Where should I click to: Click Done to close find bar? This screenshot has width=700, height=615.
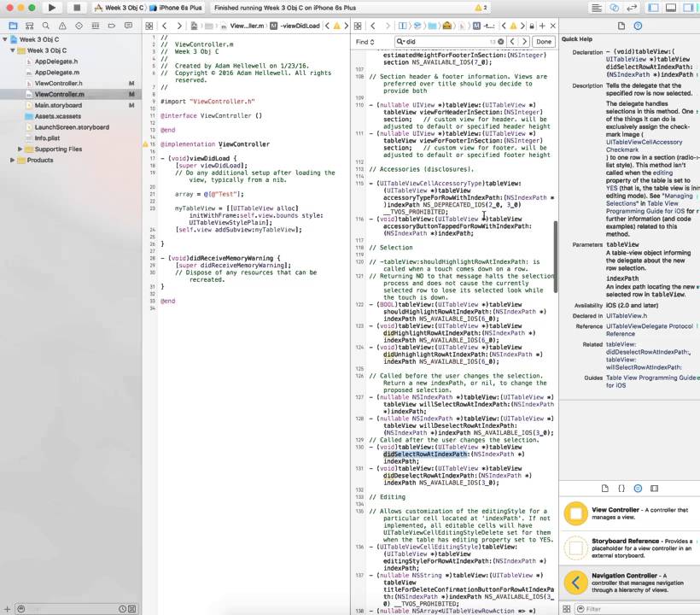[x=543, y=42]
